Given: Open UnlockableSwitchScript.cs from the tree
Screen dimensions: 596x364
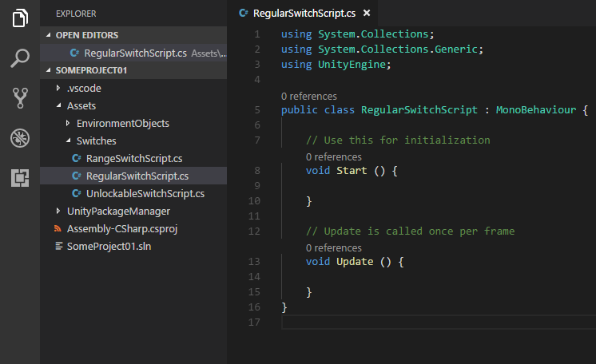Looking at the screenshot, I should (x=133, y=193).
